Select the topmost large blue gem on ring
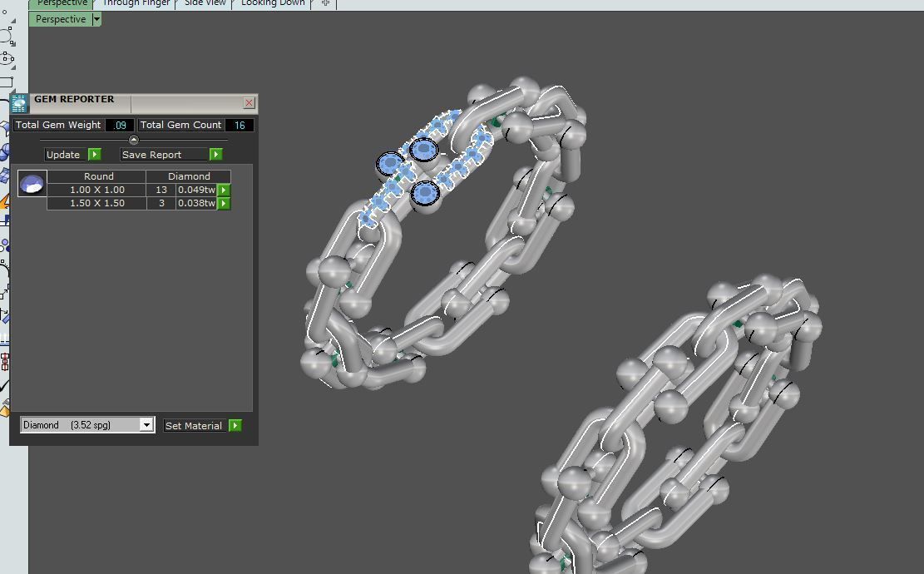 point(423,150)
